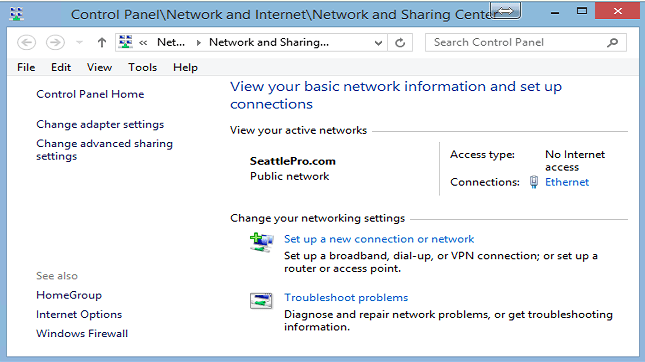Click the Forward navigation arrow

pos(55,42)
